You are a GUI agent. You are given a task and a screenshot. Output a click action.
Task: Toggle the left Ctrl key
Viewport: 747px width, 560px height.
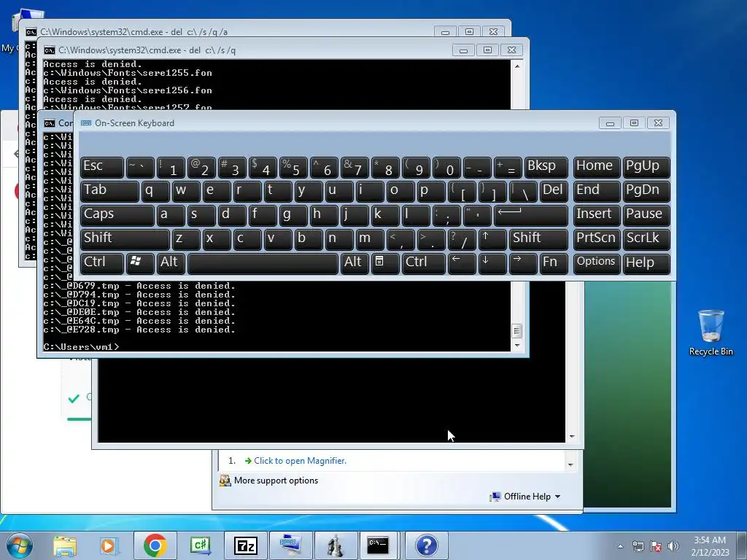pos(102,263)
